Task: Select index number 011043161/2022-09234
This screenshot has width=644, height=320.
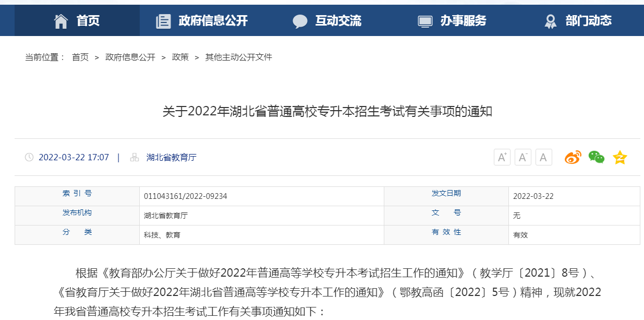Action: [x=186, y=196]
